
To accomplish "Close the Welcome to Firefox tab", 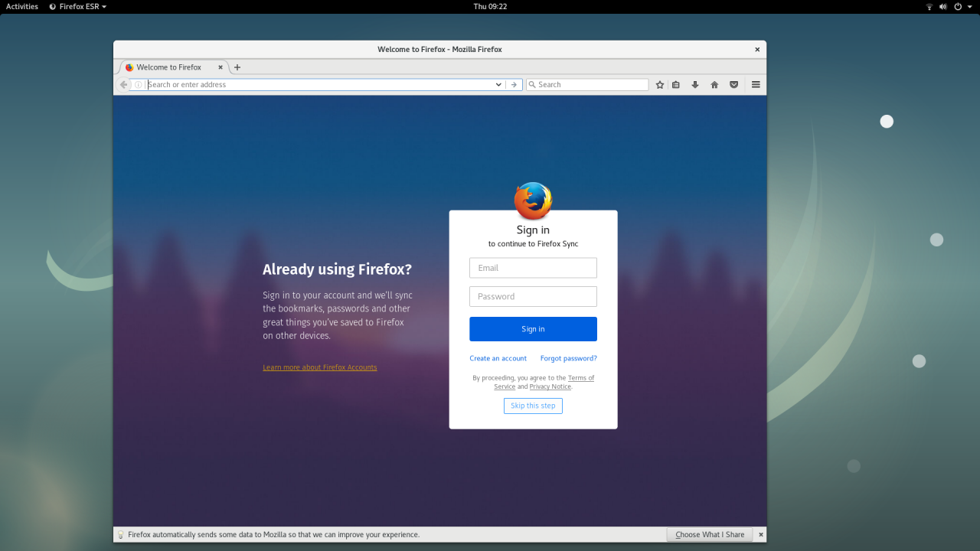I will [220, 67].
